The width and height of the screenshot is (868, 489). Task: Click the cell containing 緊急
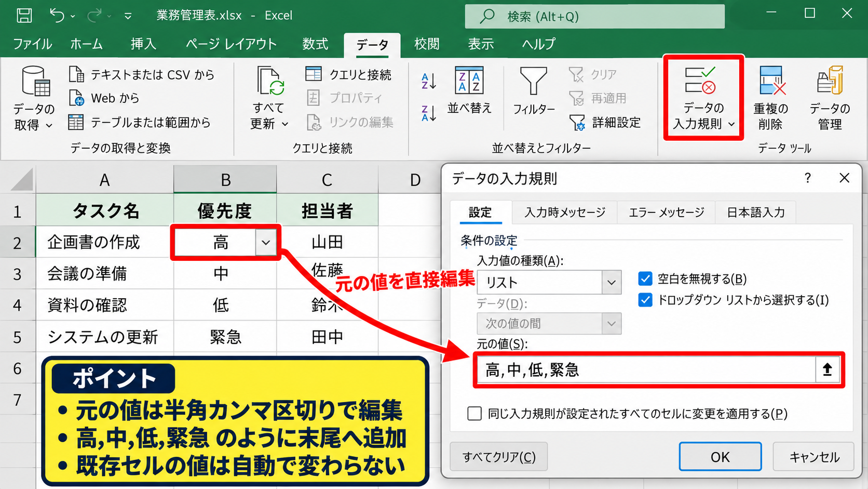tap(225, 337)
